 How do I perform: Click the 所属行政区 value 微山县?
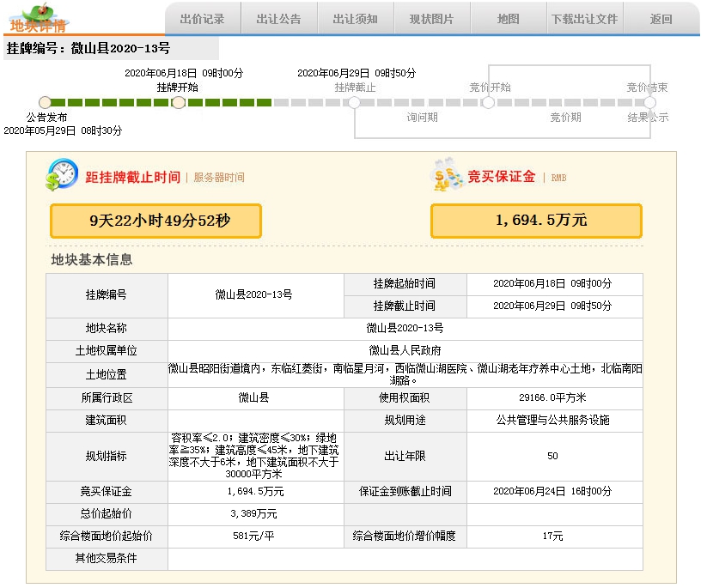coord(254,397)
